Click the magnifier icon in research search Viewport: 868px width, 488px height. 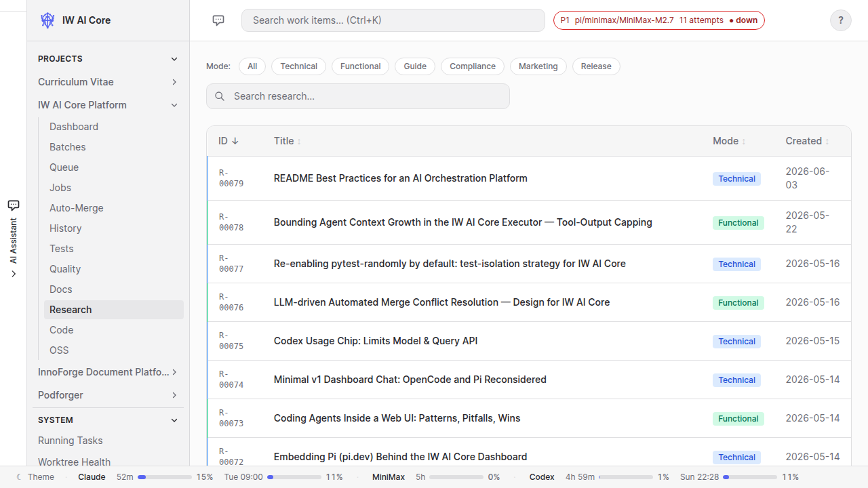[220, 96]
